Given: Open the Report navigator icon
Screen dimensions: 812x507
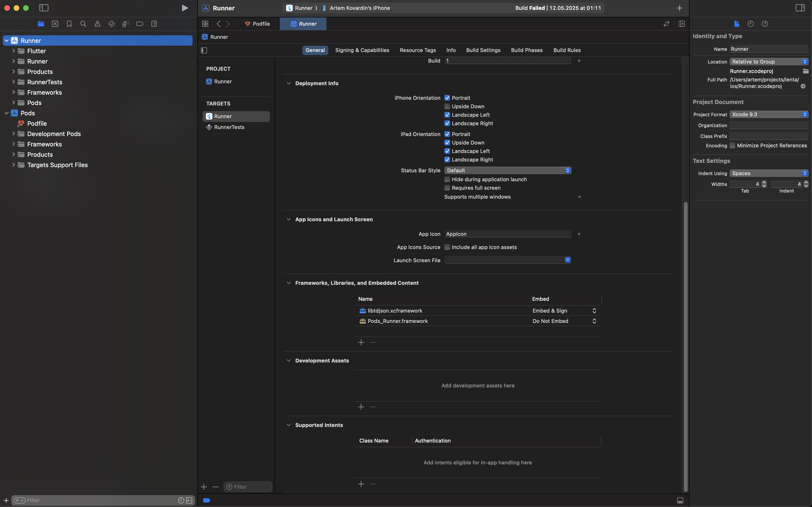Looking at the screenshot, I should coord(154,24).
